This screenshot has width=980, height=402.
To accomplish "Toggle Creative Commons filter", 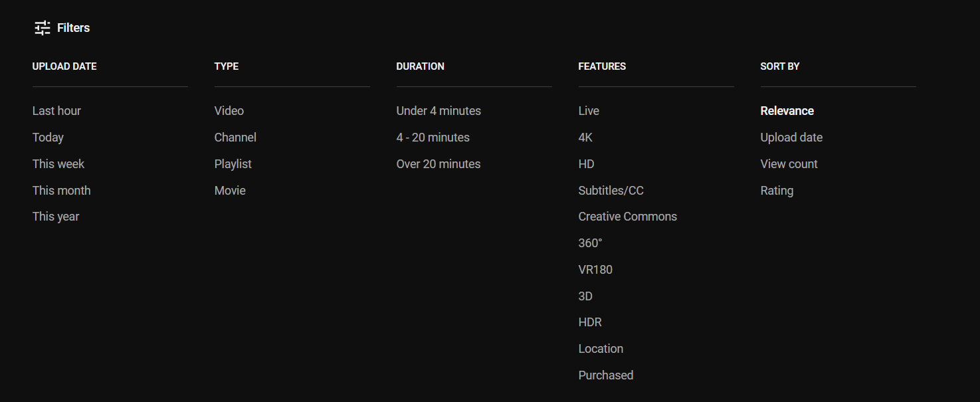I will tap(628, 217).
